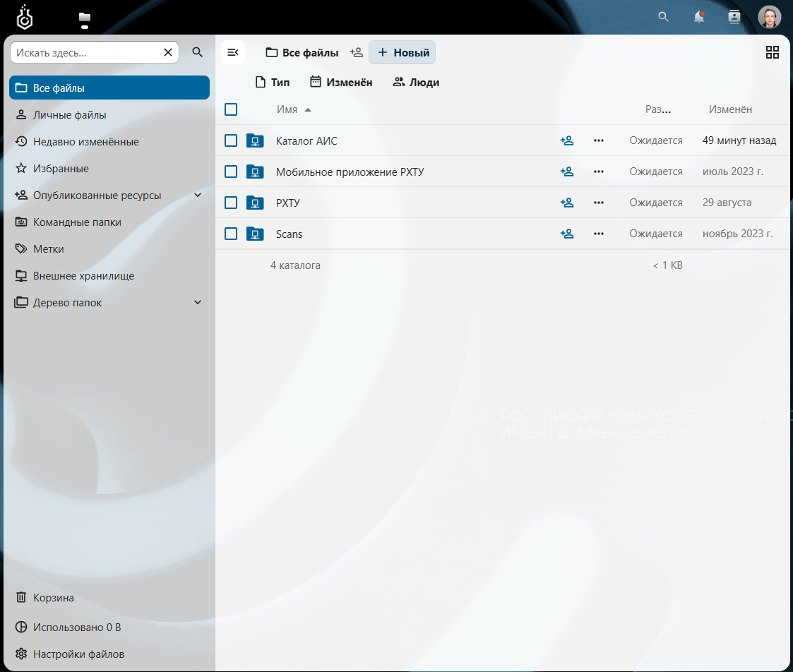Switch to grid view icon
Screen dimensions: 793x672
[772, 52]
